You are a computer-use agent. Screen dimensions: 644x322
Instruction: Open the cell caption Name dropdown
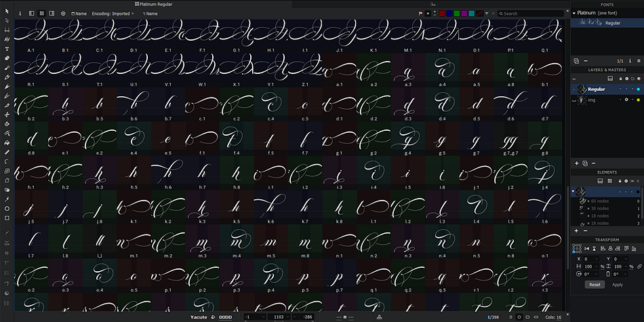(79, 14)
